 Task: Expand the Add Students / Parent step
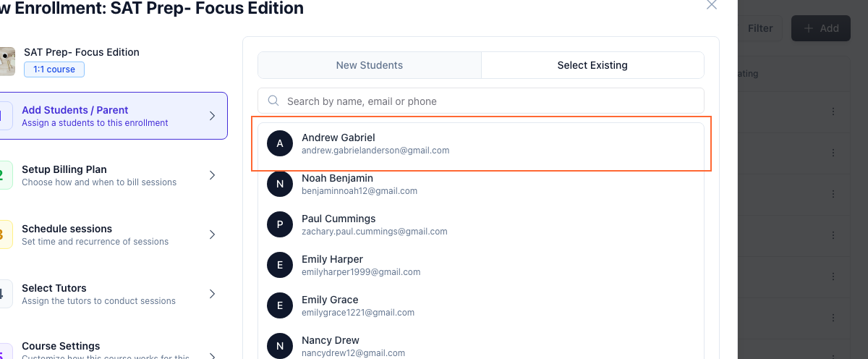tap(113, 116)
